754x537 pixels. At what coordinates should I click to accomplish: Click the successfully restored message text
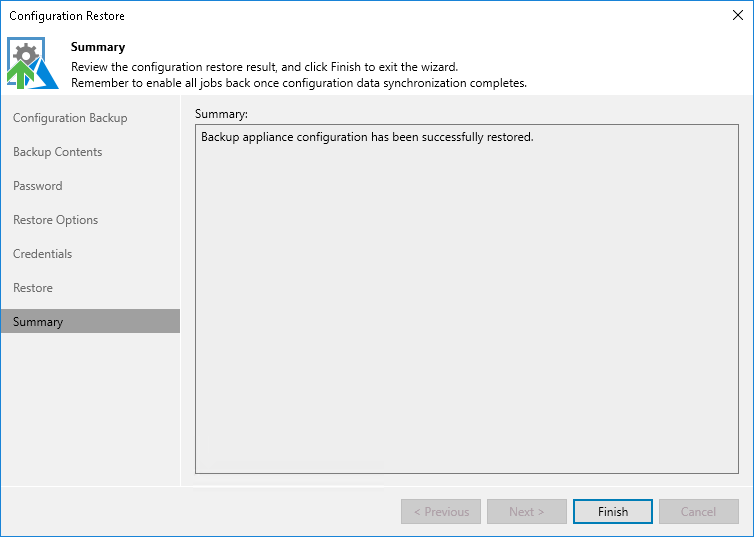pyautogui.click(x=367, y=137)
